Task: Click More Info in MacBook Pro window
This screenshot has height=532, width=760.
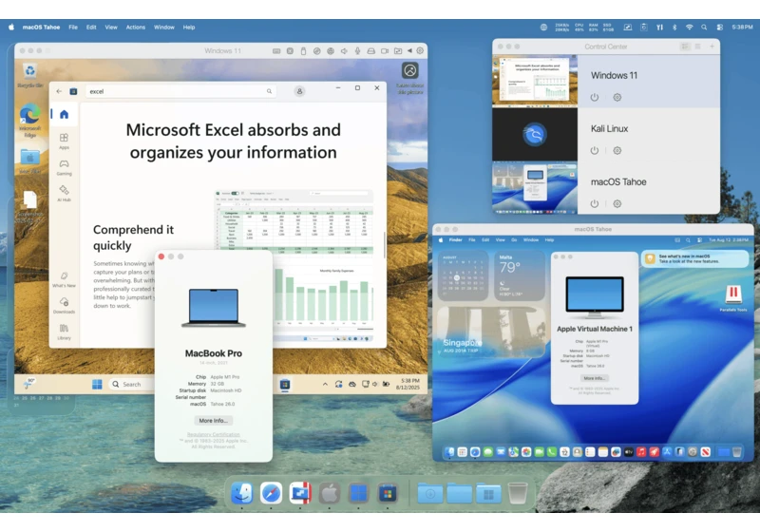Action: (x=213, y=421)
